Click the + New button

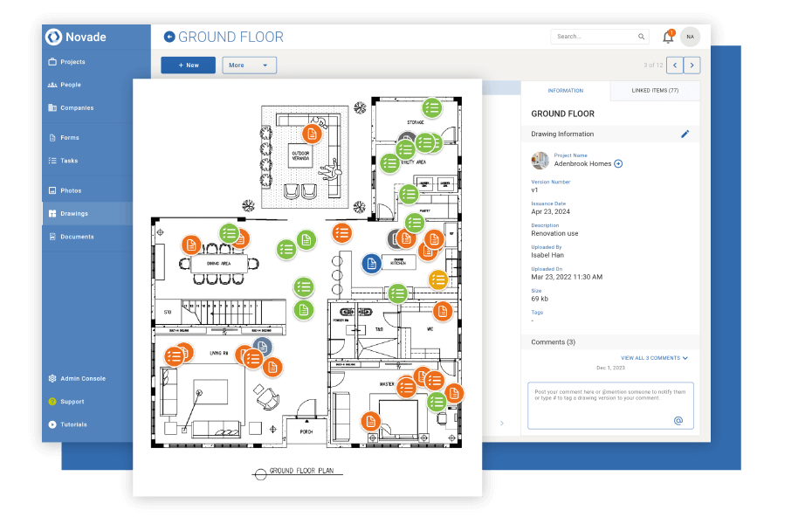click(x=188, y=65)
